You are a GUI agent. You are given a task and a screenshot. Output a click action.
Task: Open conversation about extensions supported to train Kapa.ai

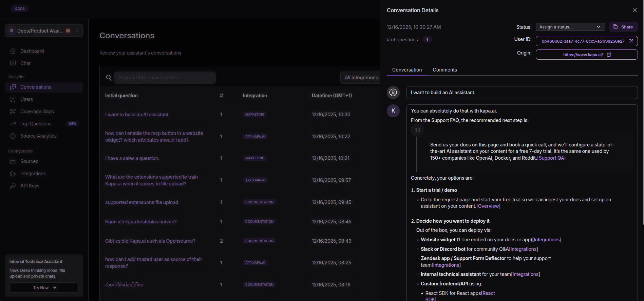coord(151,180)
